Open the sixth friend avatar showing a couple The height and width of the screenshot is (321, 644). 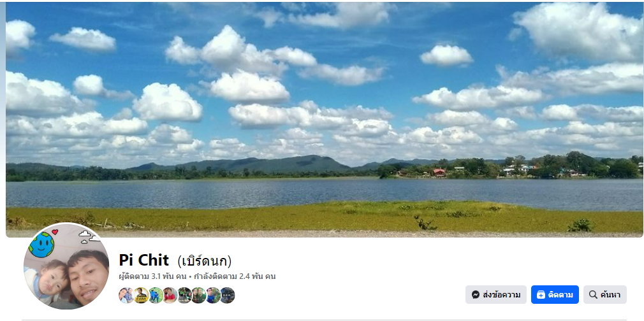(x=199, y=295)
